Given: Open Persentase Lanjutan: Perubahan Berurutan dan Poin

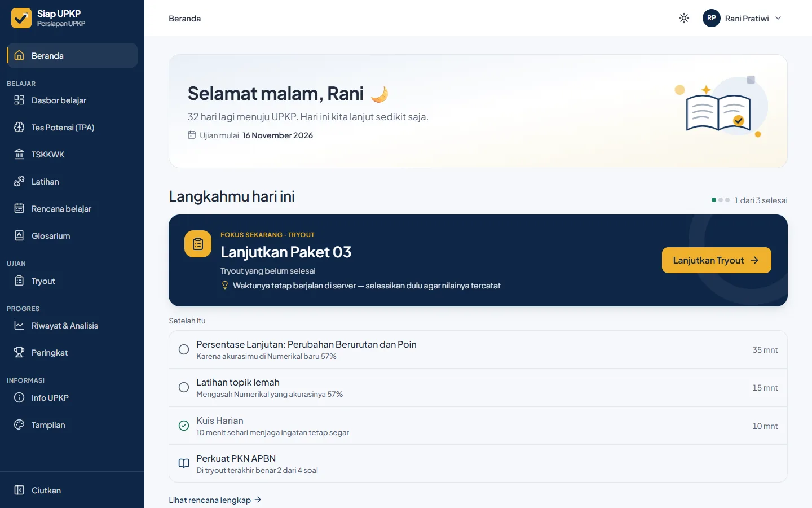Looking at the screenshot, I should coord(306,344).
